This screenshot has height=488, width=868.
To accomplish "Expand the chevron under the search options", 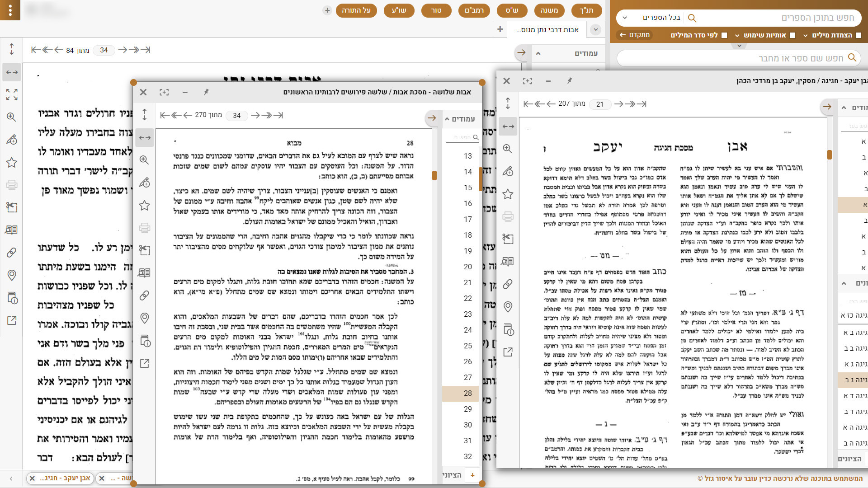I will pos(739,46).
